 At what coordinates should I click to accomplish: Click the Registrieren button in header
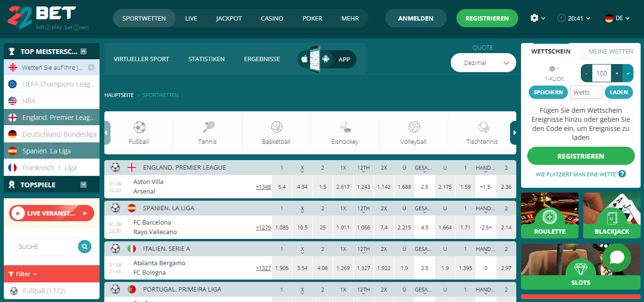pyautogui.click(x=487, y=18)
